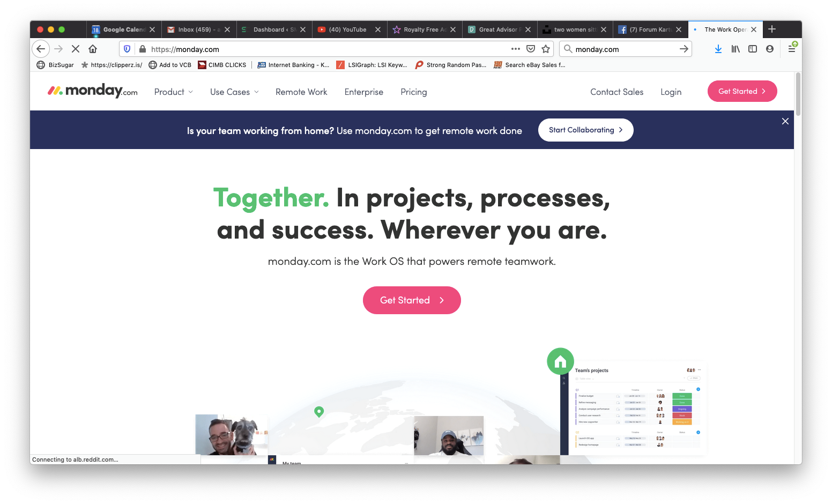Screen dimensions: 832x504
Task: Dismiss the remote work banner
Action: (785, 121)
